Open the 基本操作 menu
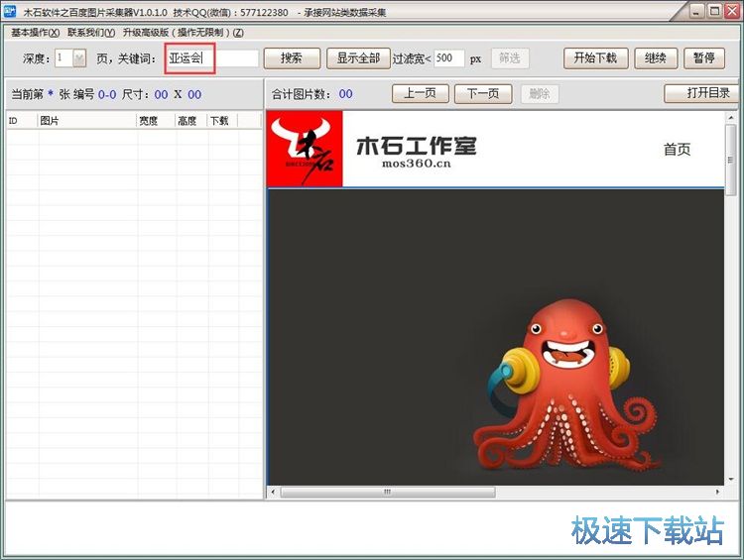 tap(35, 33)
